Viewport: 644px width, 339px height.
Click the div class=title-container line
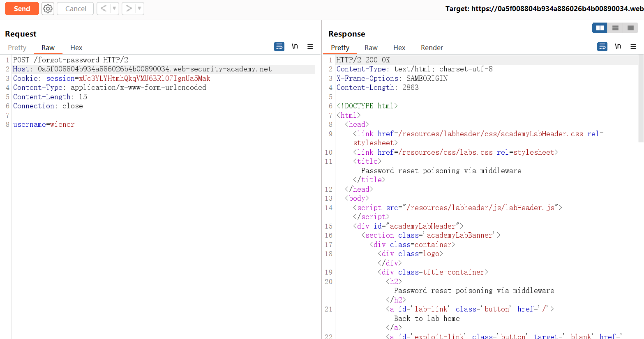click(433, 272)
